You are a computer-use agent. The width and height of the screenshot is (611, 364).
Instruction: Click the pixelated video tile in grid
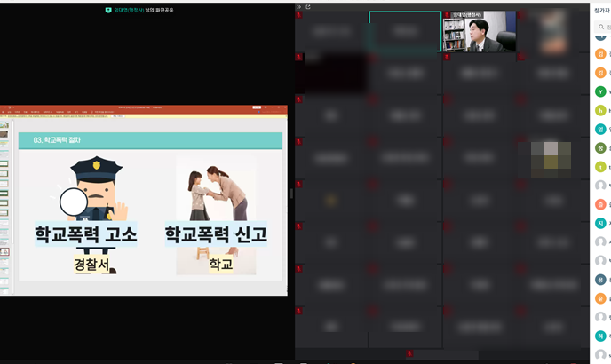click(551, 160)
